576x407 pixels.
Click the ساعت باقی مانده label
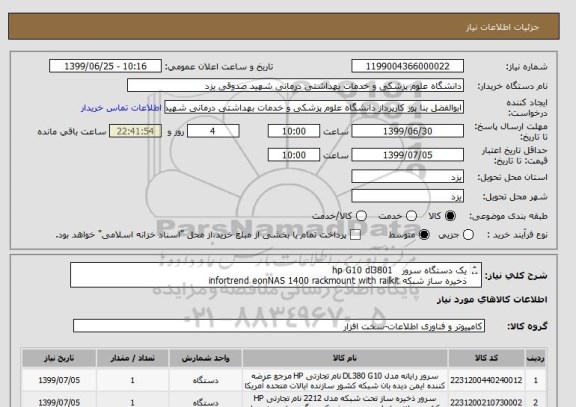pyautogui.click(x=72, y=132)
